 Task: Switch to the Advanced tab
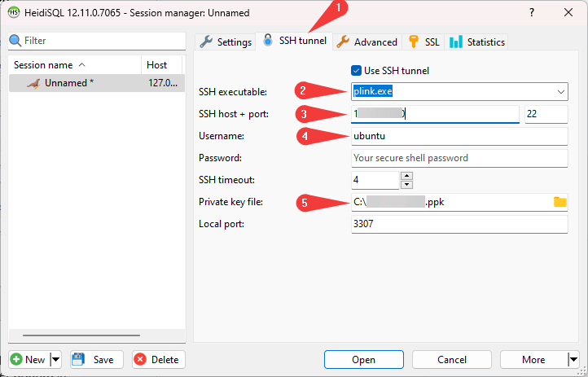[367, 42]
